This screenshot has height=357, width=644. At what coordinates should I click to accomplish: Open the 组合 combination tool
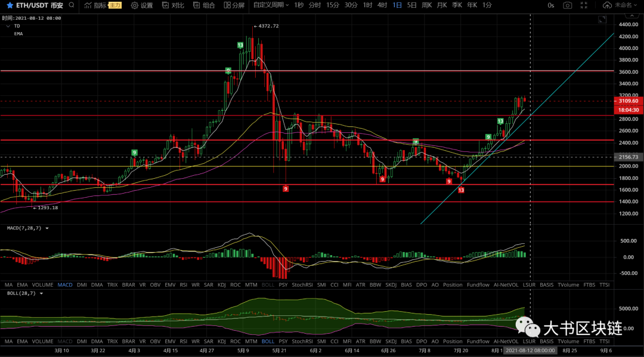click(204, 5)
